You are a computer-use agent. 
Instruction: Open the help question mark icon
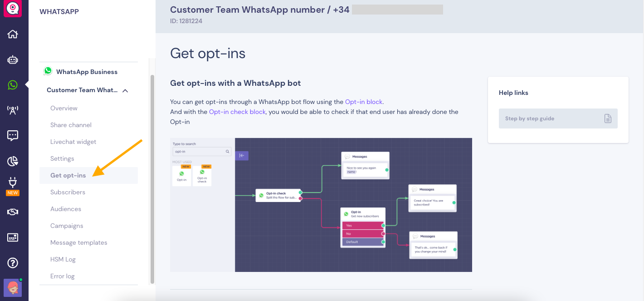pyautogui.click(x=13, y=263)
